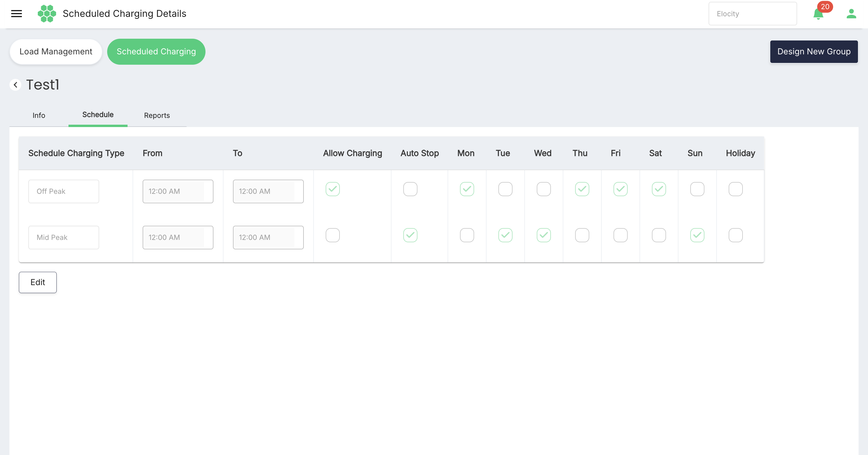Check Holiday for Mid Peak
This screenshot has width=868, height=455.
point(735,235)
